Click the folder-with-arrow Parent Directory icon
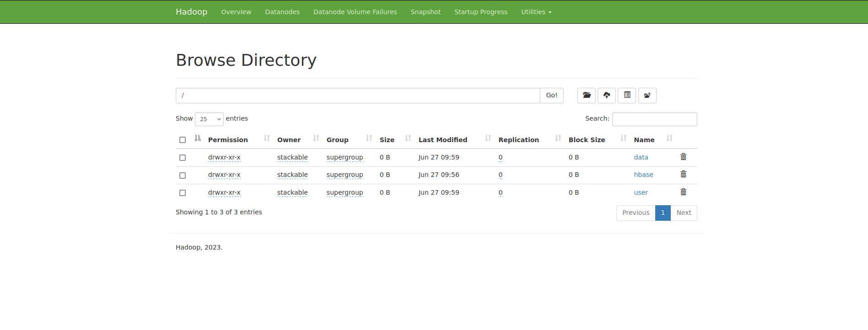The height and width of the screenshot is (330, 868). pyautogui.click(x=647, y=96)
